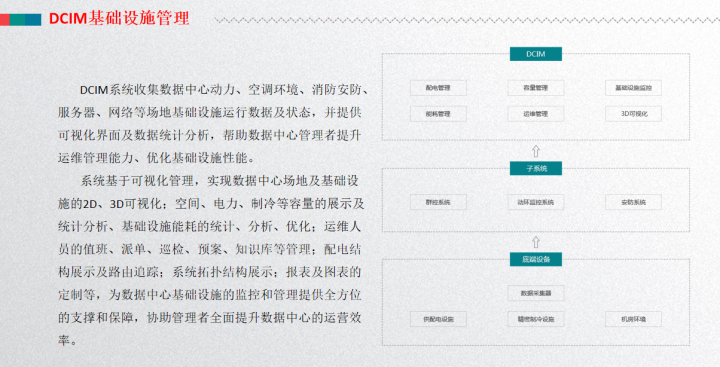This screenshot has height=367, width=720.
Task: Click the line starting "可视化界面及数据统计分析"
Action: tap(209, 136)
